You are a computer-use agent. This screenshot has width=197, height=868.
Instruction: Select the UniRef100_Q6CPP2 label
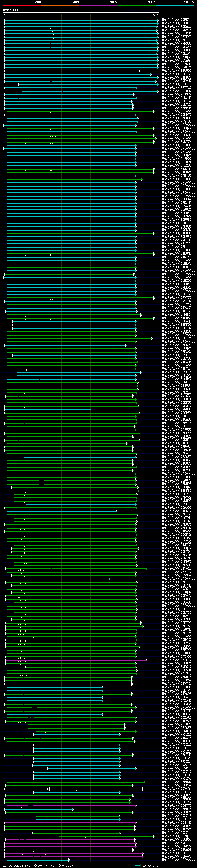pos(177,646)
